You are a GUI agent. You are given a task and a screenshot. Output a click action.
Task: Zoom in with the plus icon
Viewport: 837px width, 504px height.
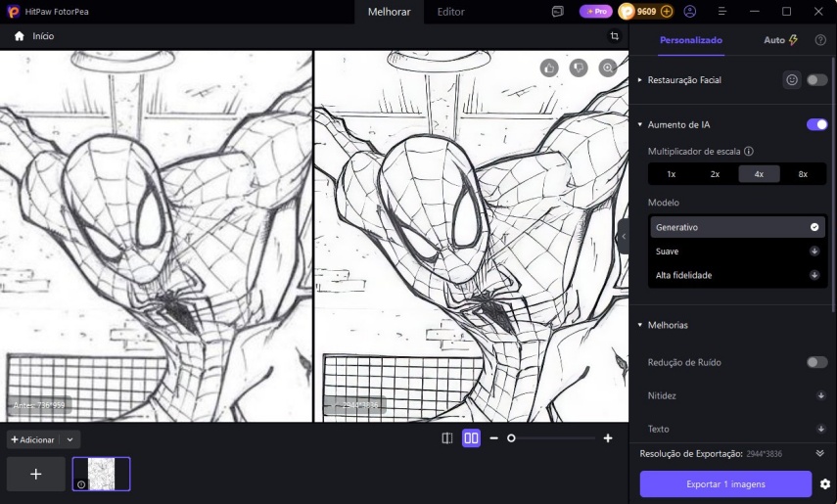[608, 438]
